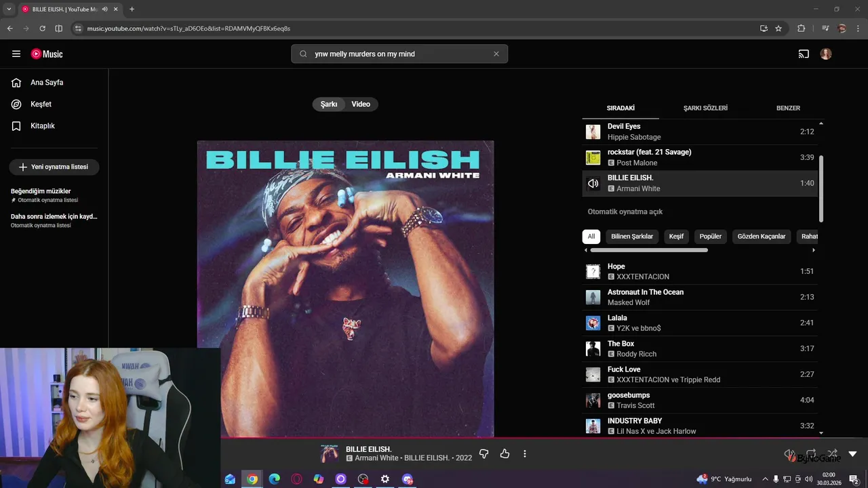Play Astronaut In The Ocean

(x=700, y=298)
